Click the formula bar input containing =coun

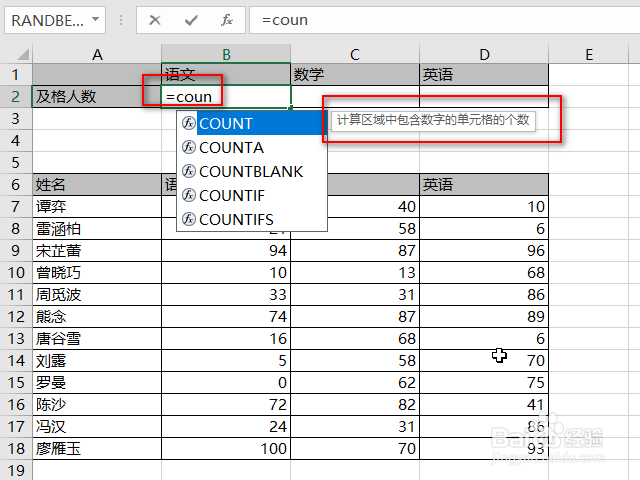pyautogui.click(x=444, y=20)
